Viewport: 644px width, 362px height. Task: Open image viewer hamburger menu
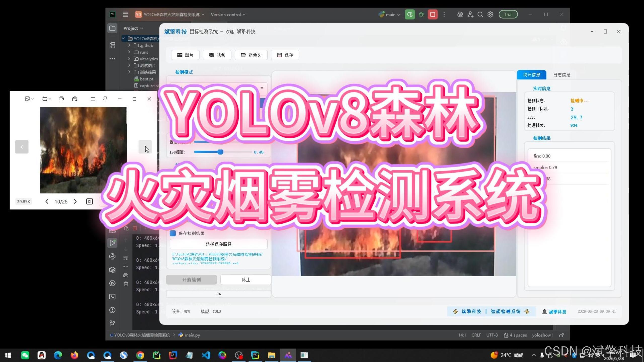(93, 99)
